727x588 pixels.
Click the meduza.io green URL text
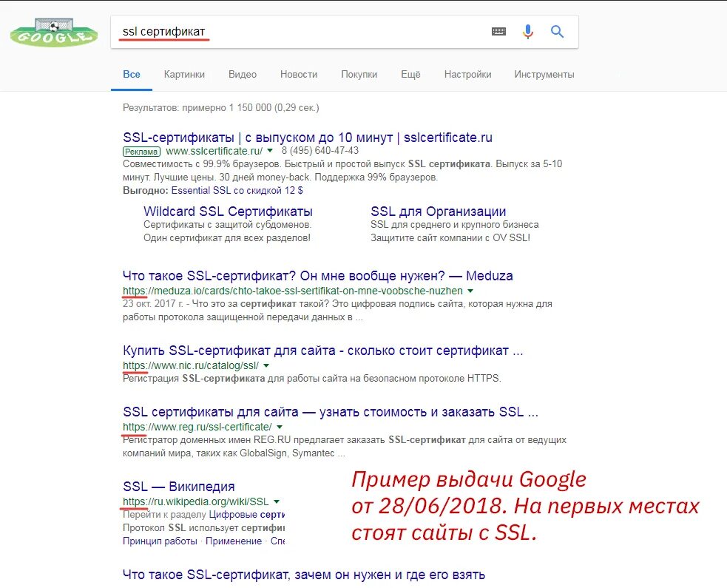(x=293, y=291)
